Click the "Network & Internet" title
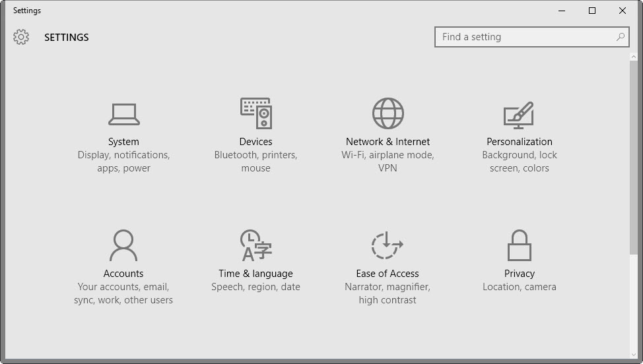The image size is (643, 364). tap(388, 142)
